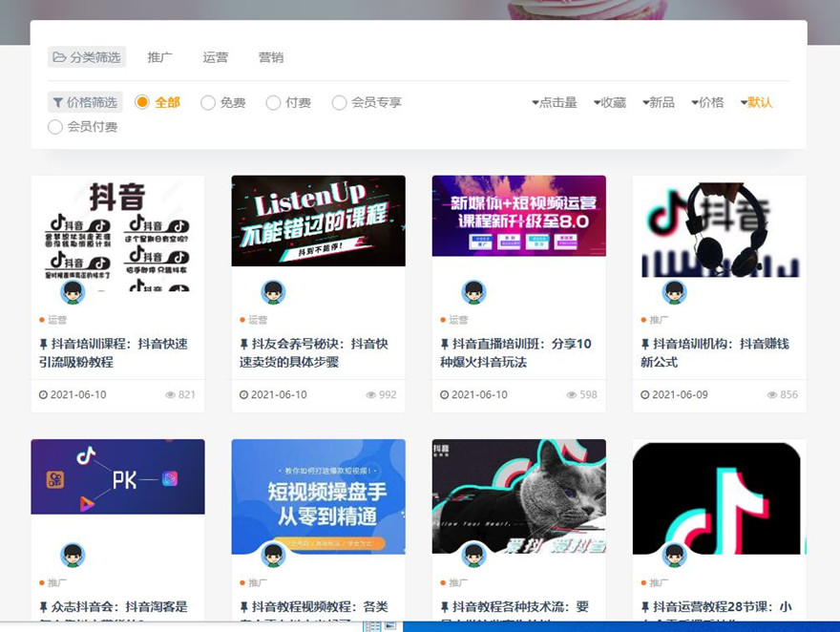Sort results by 新品
Image resolution: width=840 pixels, height=632 pixels.
(659, 102)
